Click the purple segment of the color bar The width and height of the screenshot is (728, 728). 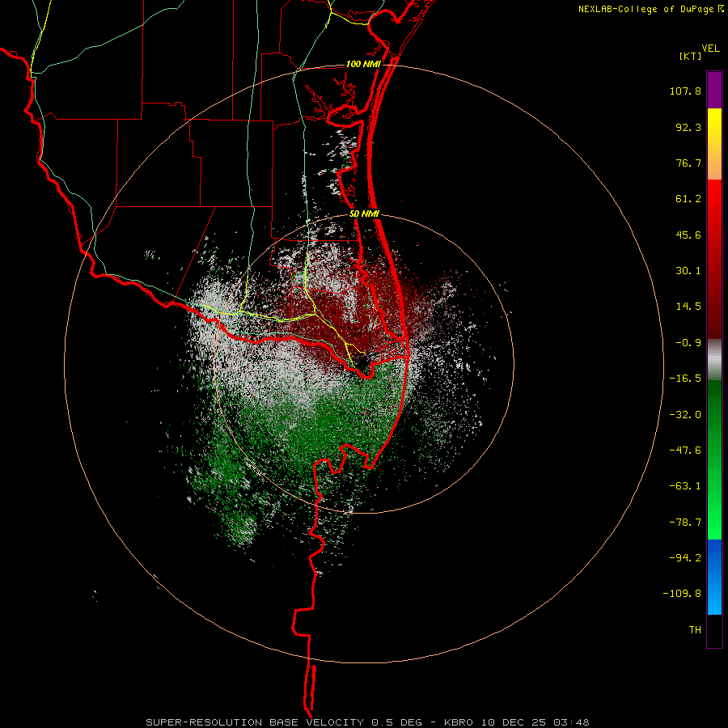tap(714, 90)
